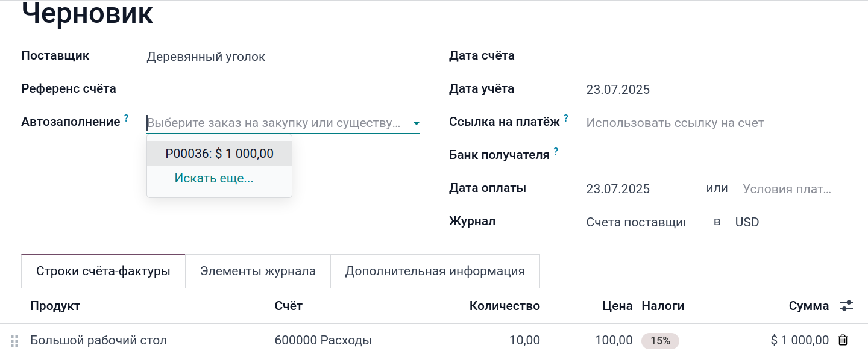The width and height of the screenshot is (868, 357).
Task: Select P00036: $ 1 000,00 option
Action: coord(219,154)
